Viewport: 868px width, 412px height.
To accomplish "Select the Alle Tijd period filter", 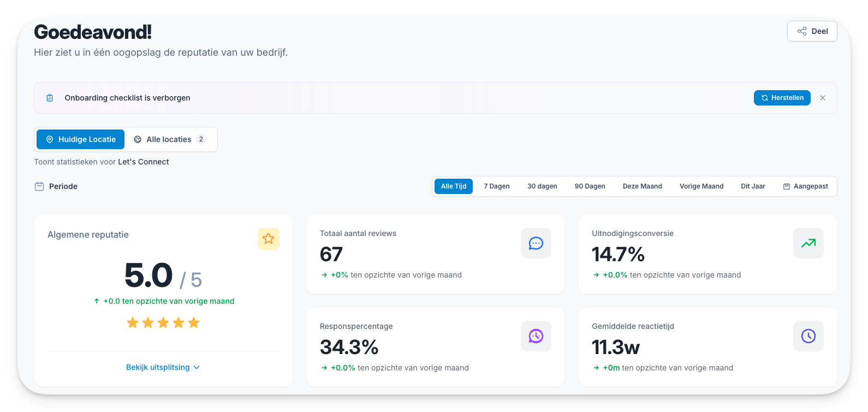I will [x=453, y=186].
